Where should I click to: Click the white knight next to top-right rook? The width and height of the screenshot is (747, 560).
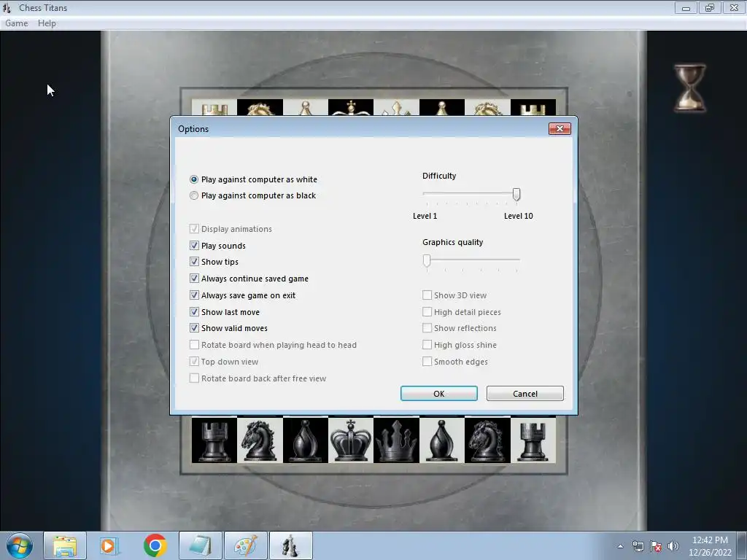click(x=487, y=108)
